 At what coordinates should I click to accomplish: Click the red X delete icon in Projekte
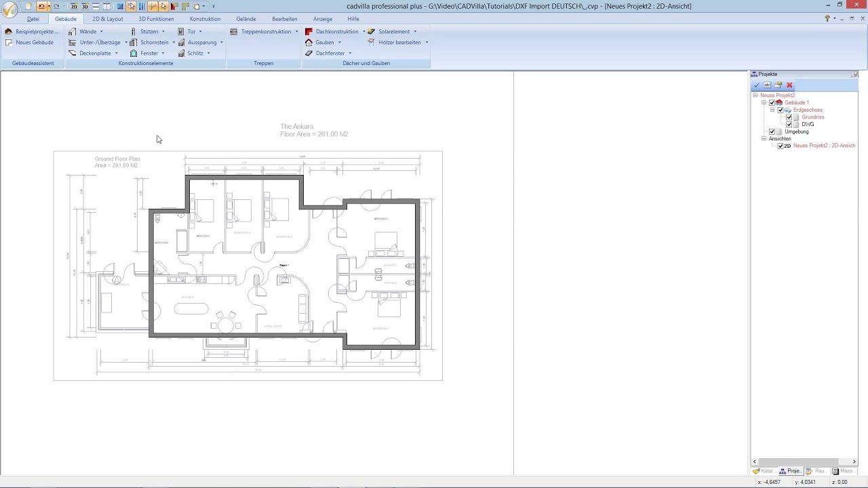789,85
